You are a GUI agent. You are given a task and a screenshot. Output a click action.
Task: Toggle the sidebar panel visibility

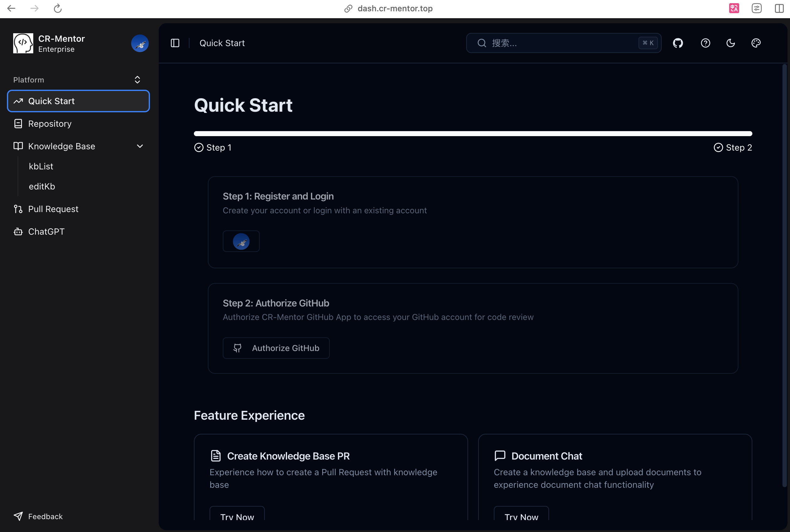tap(175, 43)
